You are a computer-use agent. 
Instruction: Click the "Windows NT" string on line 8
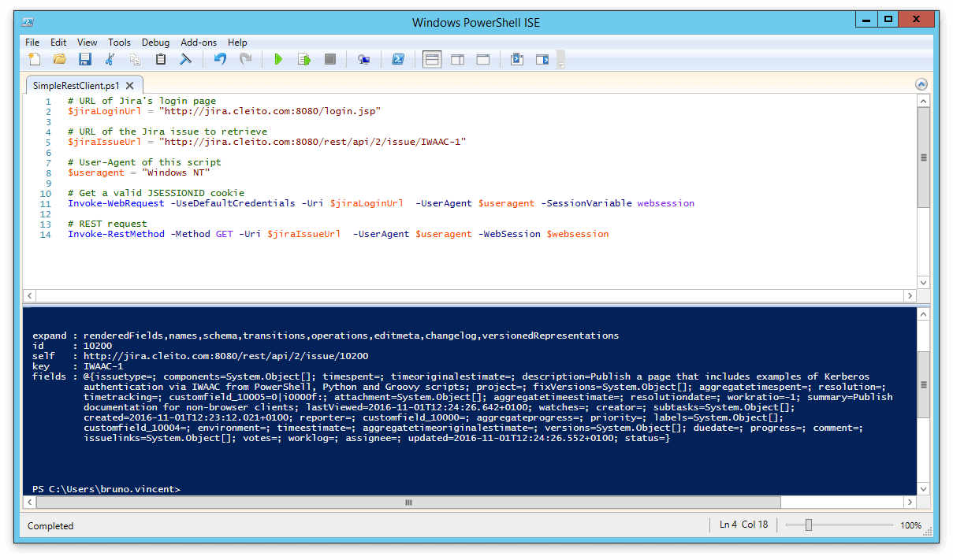(x=175, y=172)
